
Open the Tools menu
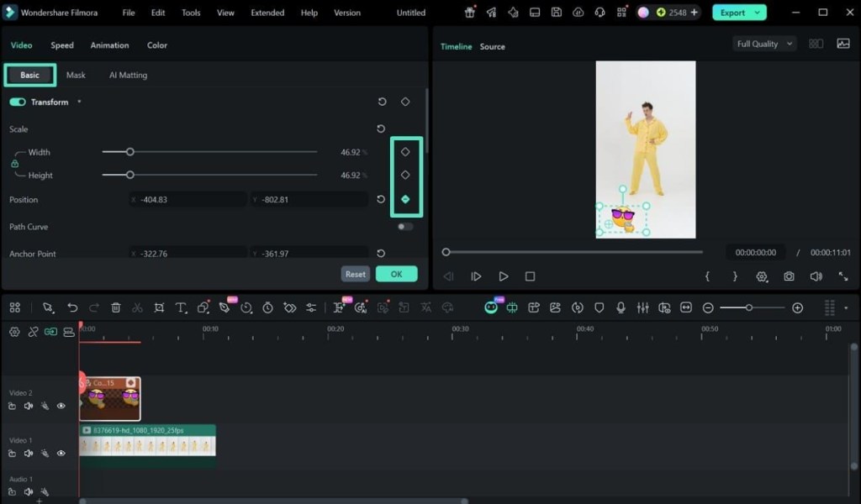point(191,13)
